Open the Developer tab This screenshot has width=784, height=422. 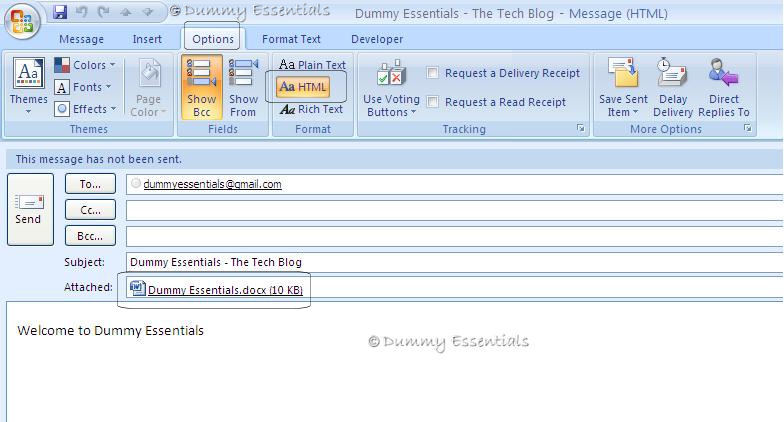click(377, 39)
